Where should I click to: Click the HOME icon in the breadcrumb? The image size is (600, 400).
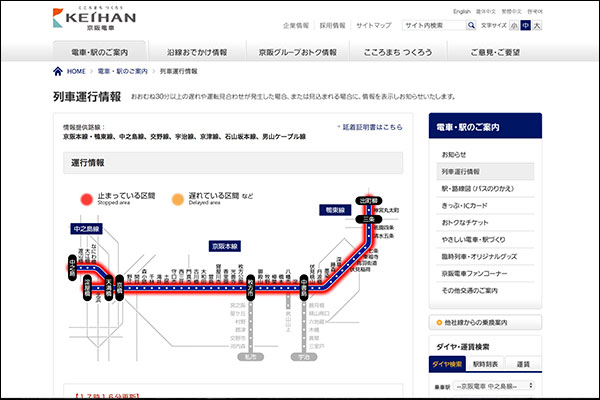coord(58,72)
